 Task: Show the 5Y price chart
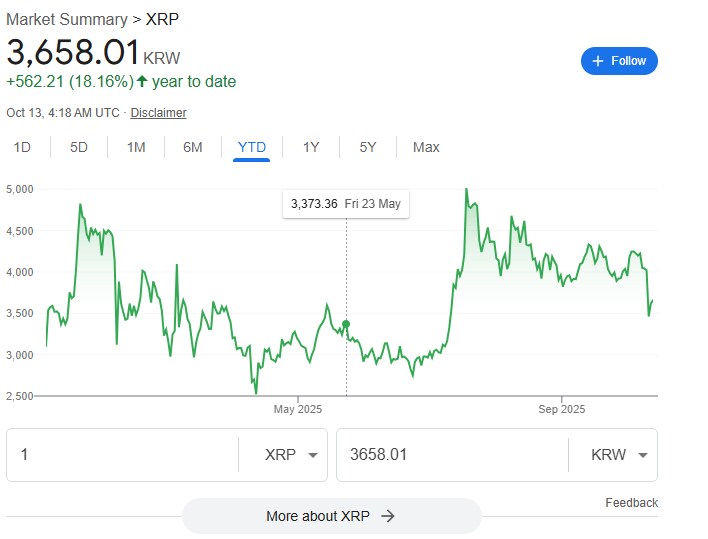tap(368, 147)
